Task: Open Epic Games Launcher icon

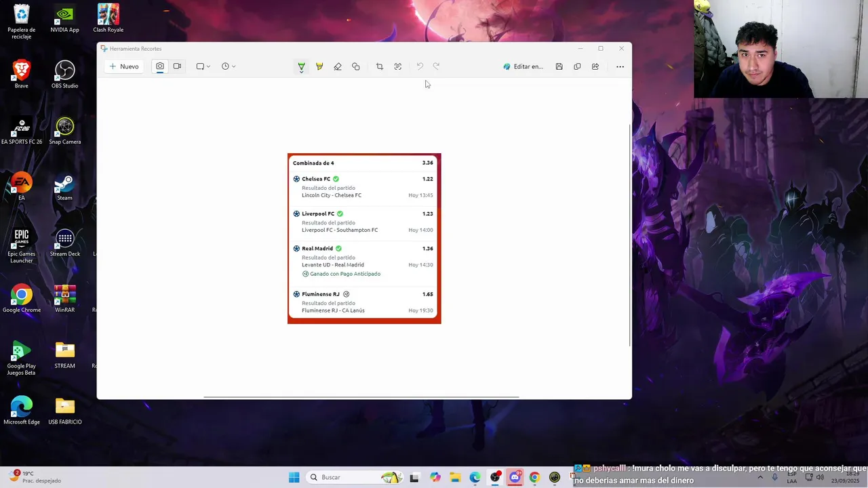Action: tap(22, 247)
